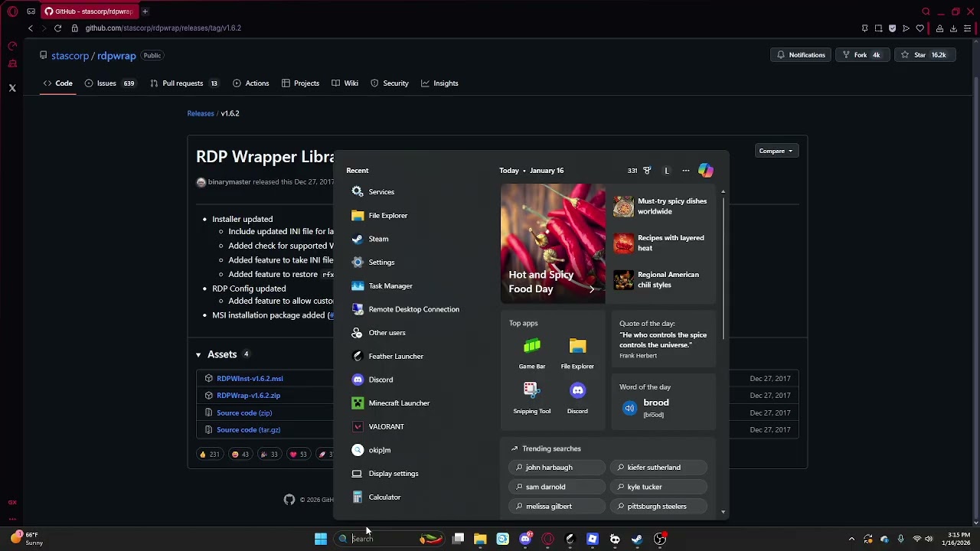This screenshot has height=551, width=980.
Task: Open Snipping Tool in Top apps
Action: point(532,398)
